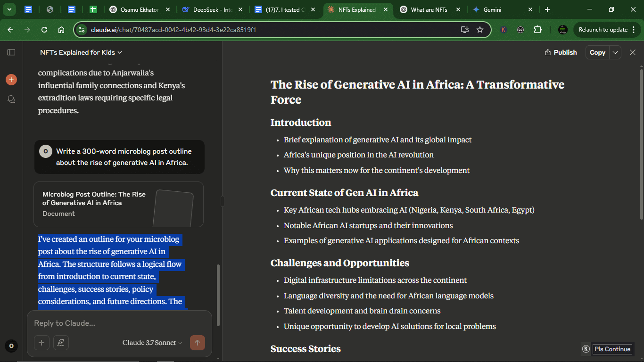Image resolution: width=644 pixels, height=362 pixels.
Task: Click the install app icon in address bar
Action: [465, 30]
